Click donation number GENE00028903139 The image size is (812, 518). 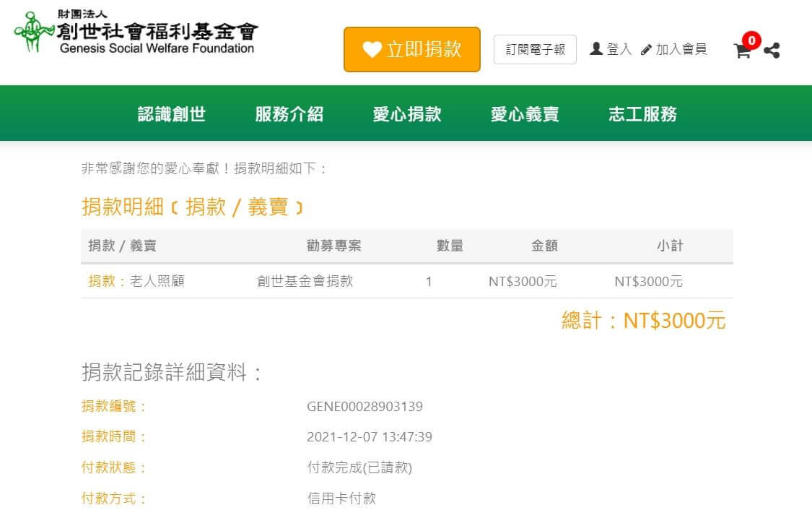click(x=364, y=406)
